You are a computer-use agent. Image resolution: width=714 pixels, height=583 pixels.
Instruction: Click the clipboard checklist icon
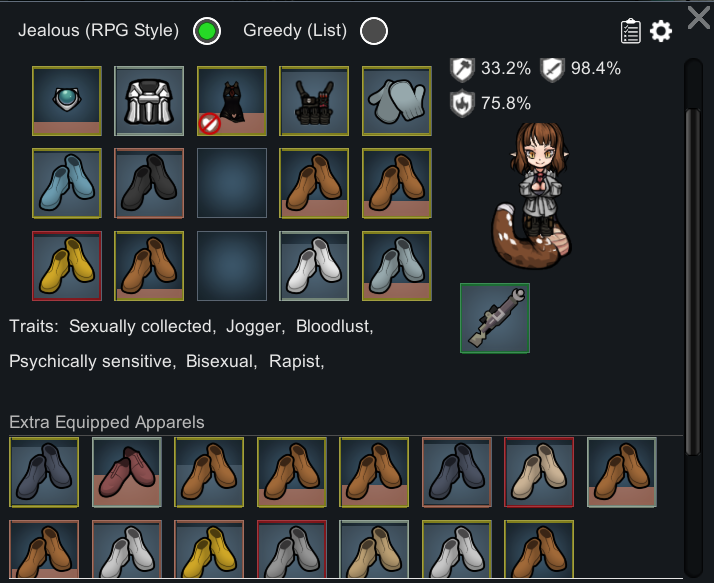pyautogui.click(x=631, y=31)
